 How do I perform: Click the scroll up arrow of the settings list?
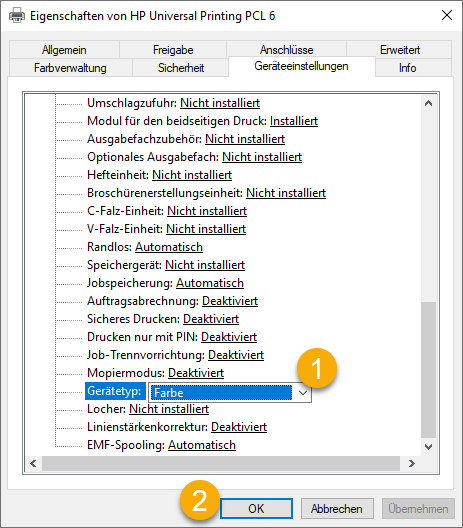pyautogui.click(x=428, y=103)
